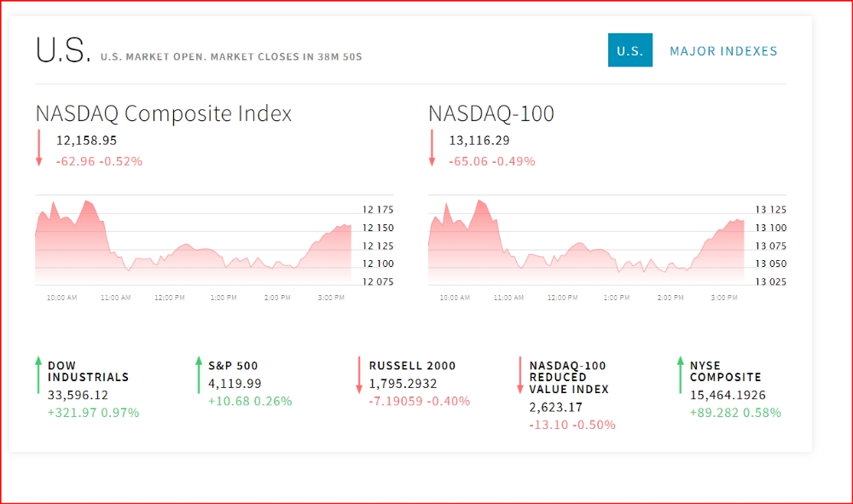Click the Dow change +321.97 0.97%
Screen dimensions: 853x504
tap(94, 413)
